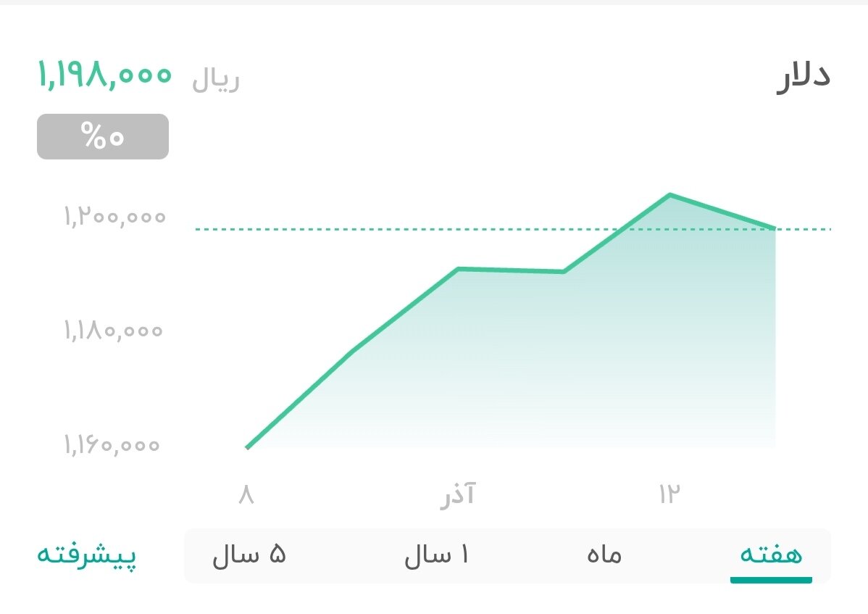
Task: Click the gray ٪۰ percentage badge
Action: pyautogui.click(x=101, y=136)
